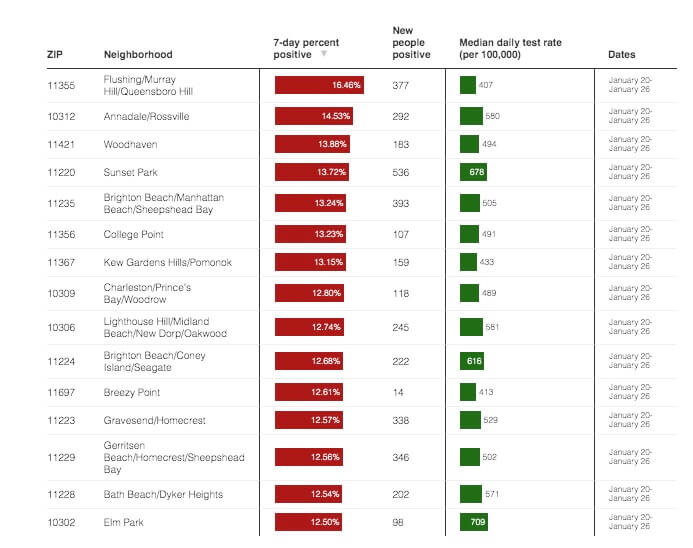Click the New people positive header
Screen dimensions: 693x548
coord(411,43)
